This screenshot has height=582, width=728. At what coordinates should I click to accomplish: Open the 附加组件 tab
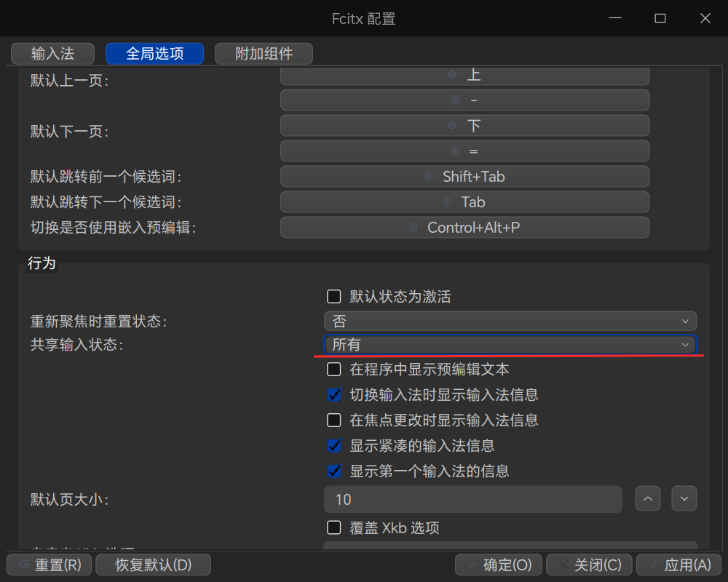click(x=264, y=54)
